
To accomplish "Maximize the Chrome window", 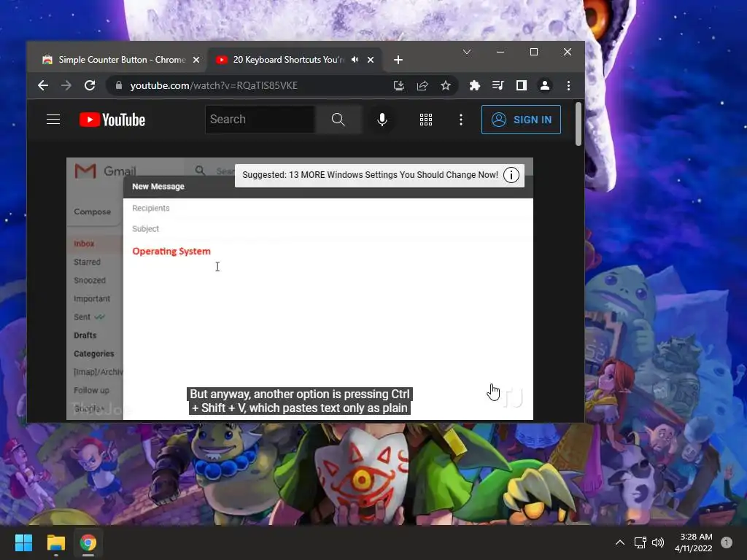I will tap(534, 52).
